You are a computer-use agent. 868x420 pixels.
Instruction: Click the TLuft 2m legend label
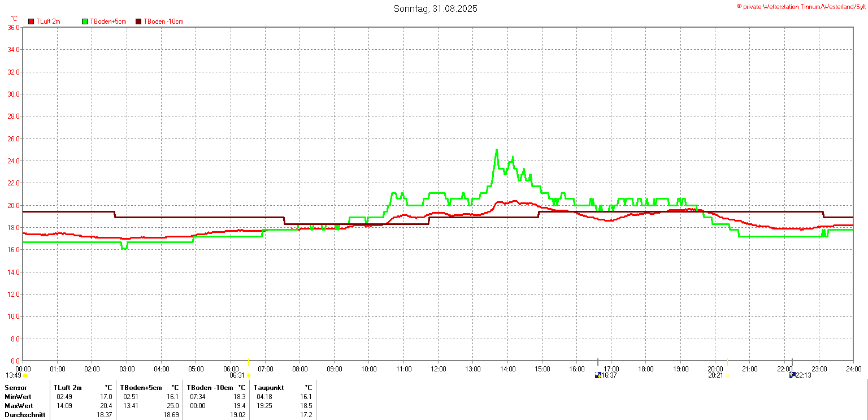coord(48,21)
